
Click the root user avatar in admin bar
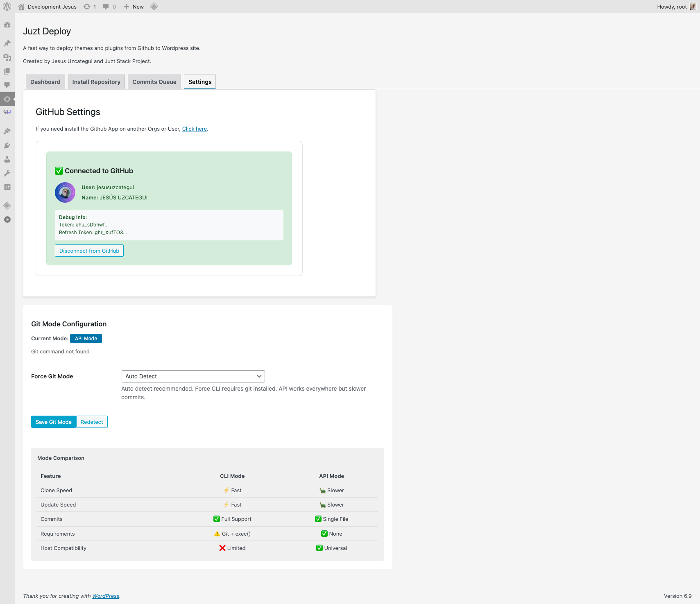tap(693, 7)
